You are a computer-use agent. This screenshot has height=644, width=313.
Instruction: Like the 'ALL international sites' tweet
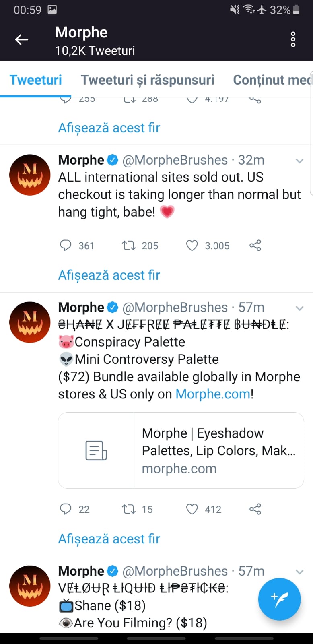click(192, 245)
